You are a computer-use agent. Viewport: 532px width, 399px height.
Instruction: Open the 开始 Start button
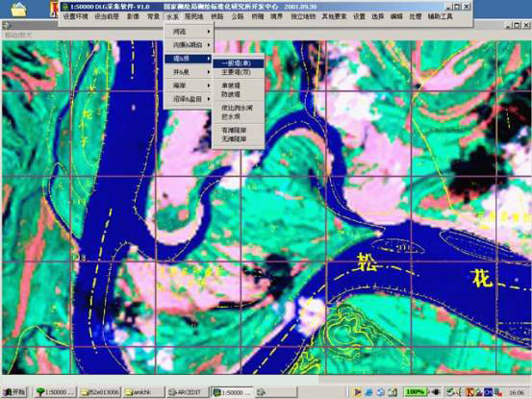click(14, 392)
